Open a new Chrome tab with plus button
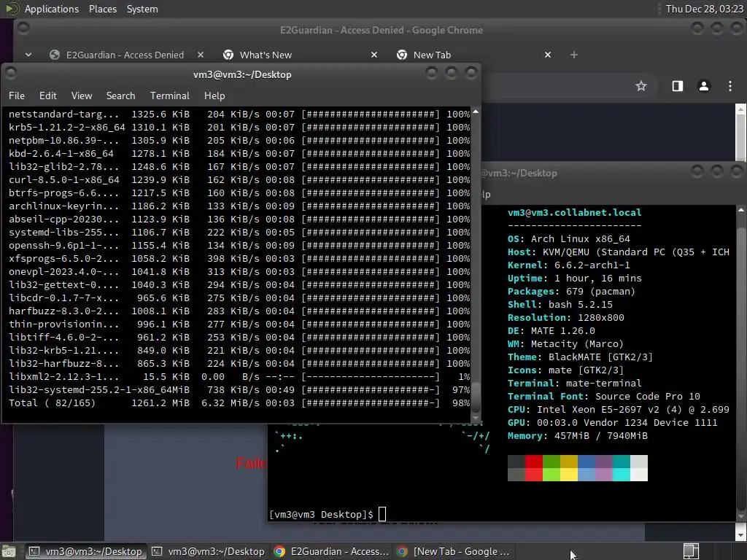Viewport: 747px width, 560px height. 573,55
